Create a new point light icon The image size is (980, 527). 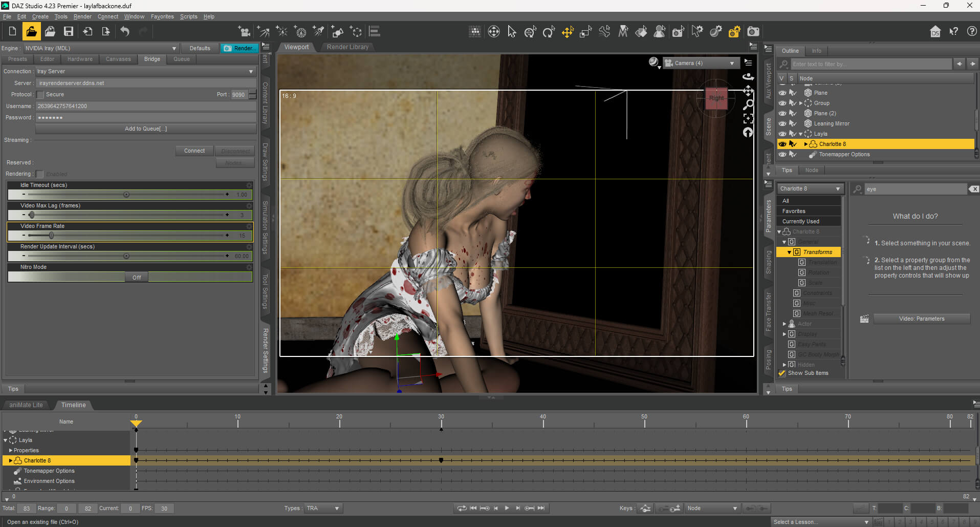pos(282,32)
